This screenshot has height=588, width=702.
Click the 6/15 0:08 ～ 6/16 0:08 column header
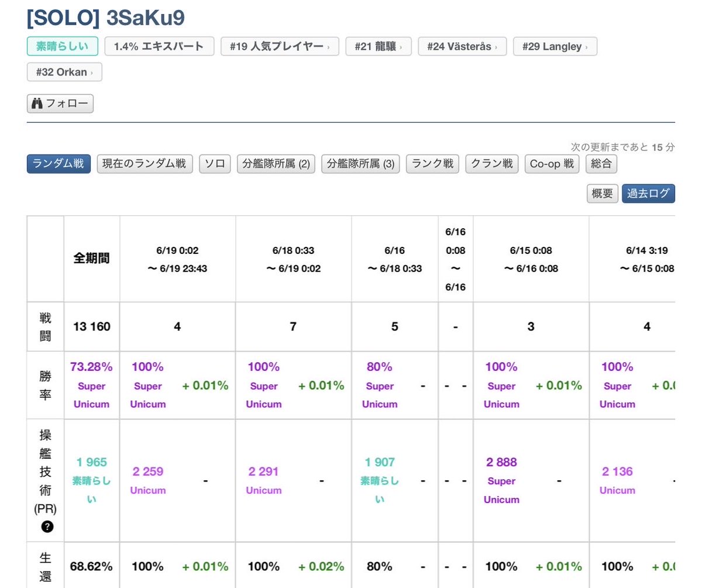tap(531, 259)
